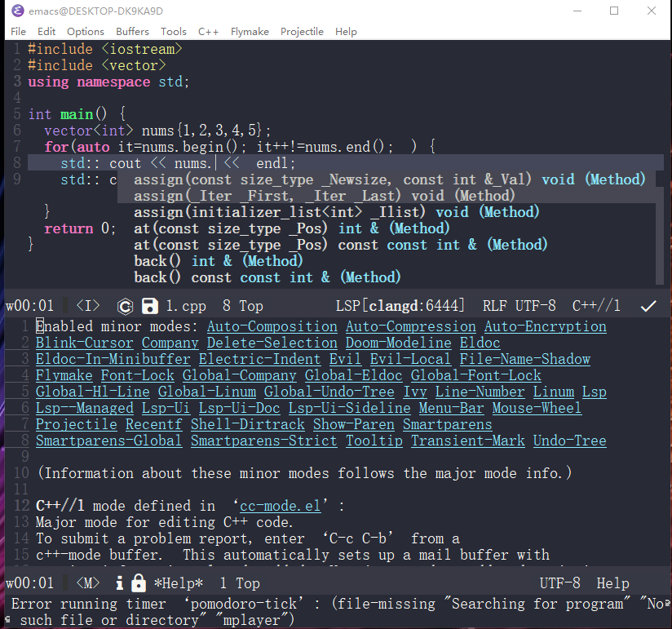The image size is (672, 629).
Task: Select the at(...) int & completion candidate
Action: pos(291,228)
